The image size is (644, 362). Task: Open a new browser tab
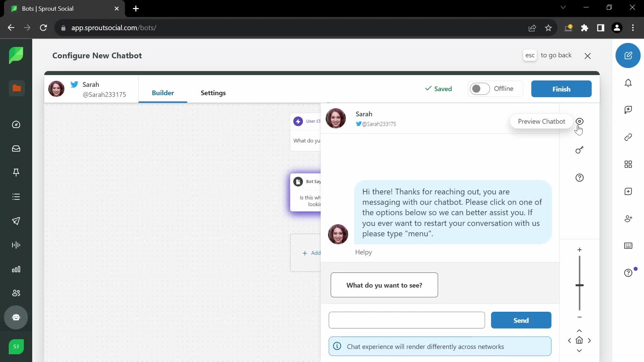pyautogui.click(x=136, y=9)
